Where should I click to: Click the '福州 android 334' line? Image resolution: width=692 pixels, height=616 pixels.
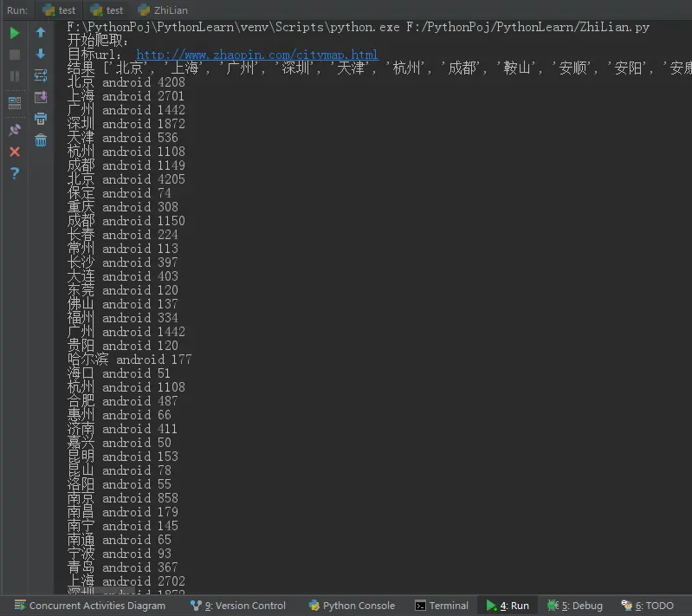(x=123, y=318)
